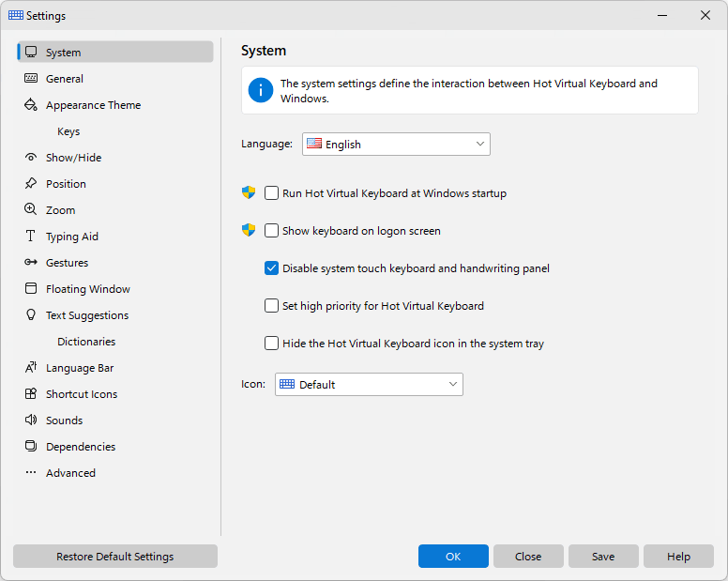Click the shield icon beside logon screen option
This screenshot has height=581, width=728.
[x=249, y=230]
